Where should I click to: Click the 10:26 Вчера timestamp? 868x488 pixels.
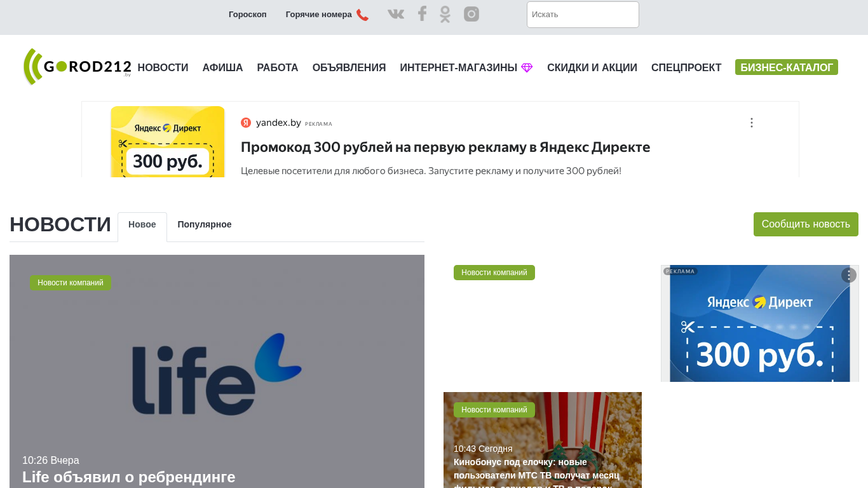(51, 461)
